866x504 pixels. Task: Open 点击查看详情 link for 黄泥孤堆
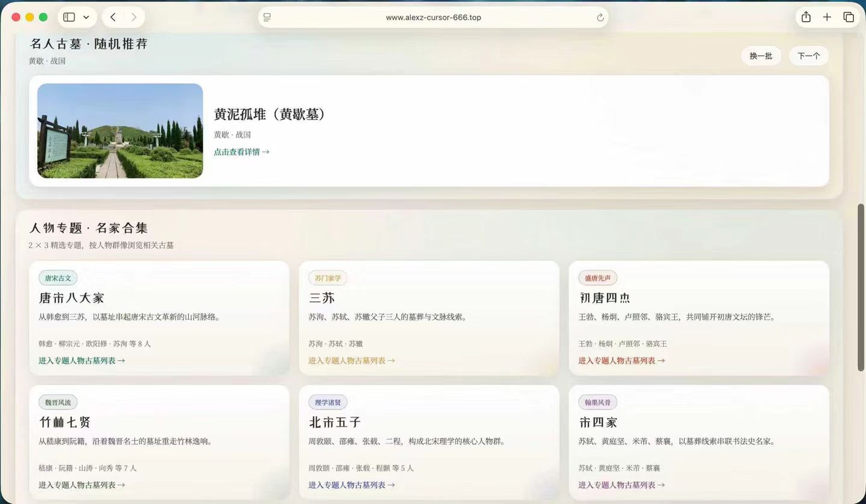tap(241, 152)
